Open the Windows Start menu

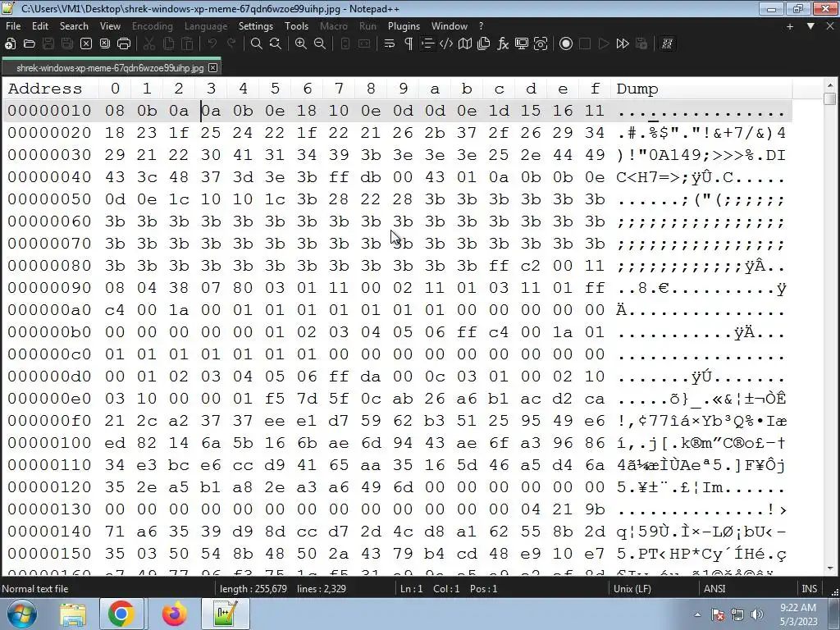[22, 614]
